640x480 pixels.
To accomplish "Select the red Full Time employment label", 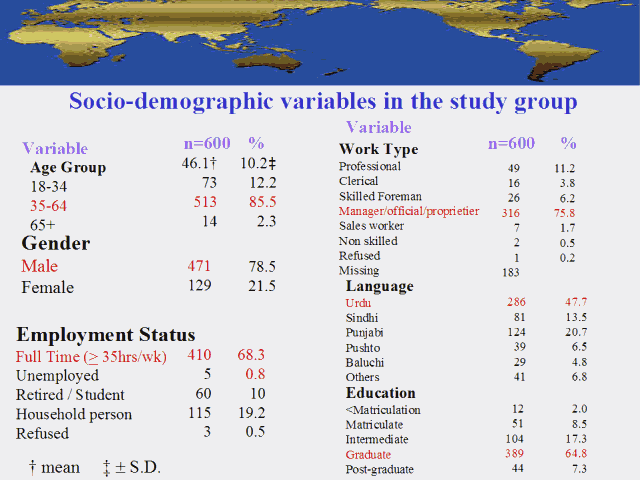I will 91,356.
